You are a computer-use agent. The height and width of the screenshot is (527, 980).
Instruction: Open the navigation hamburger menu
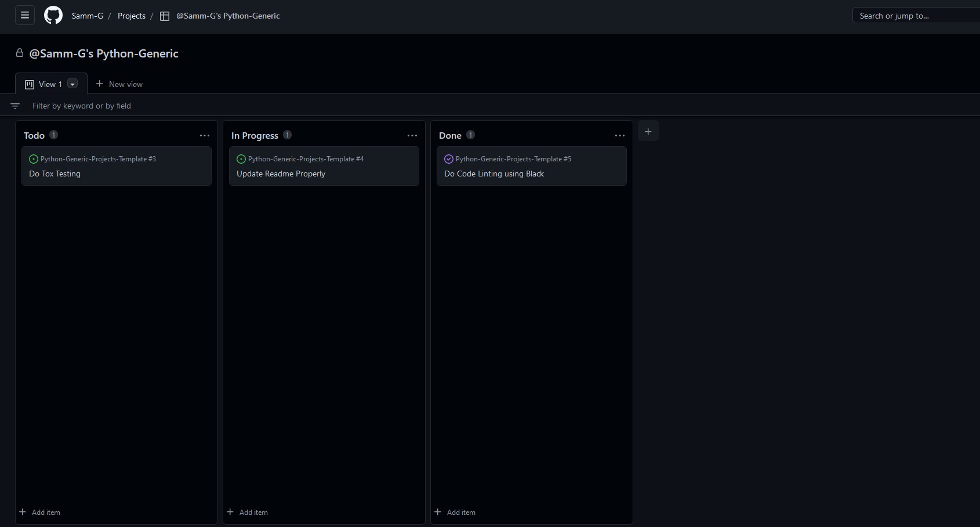[x=24, y=15]
